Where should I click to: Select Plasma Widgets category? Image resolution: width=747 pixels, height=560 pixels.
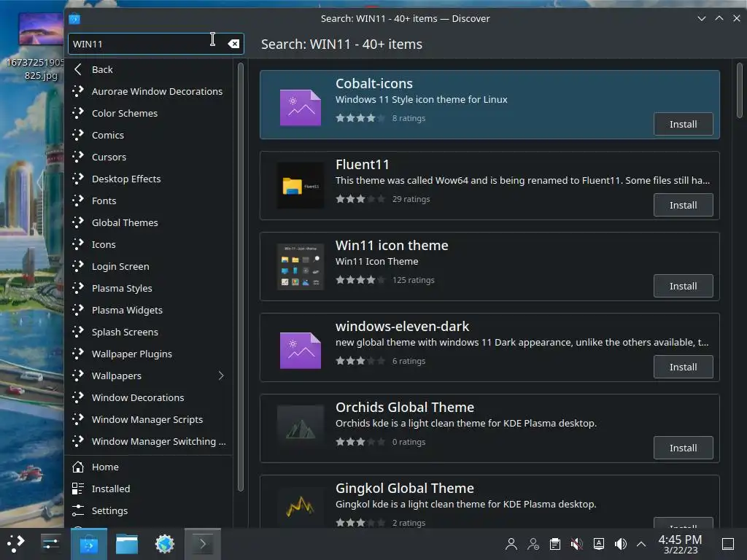(x=150, y=311)
